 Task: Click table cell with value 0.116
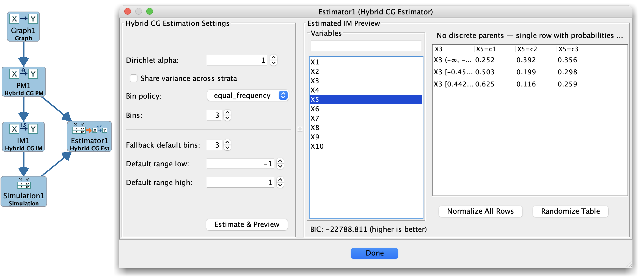pyautogui.click(x=536, y=84)
